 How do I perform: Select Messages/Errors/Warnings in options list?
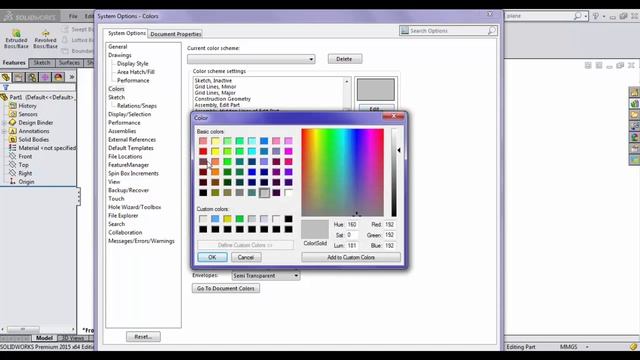[141, 241]
